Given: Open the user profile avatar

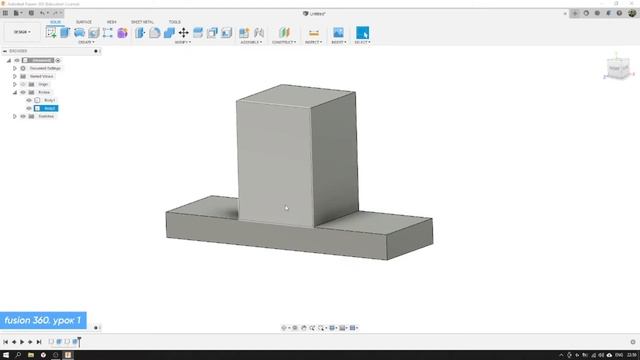Looking at the screenshot, I should point(632,13).
